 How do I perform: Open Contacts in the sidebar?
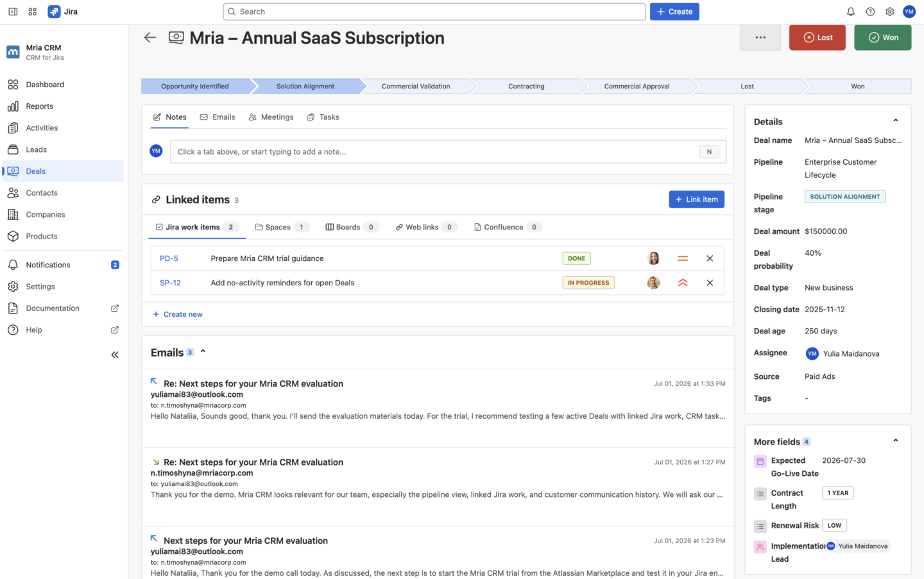(62, 193)
